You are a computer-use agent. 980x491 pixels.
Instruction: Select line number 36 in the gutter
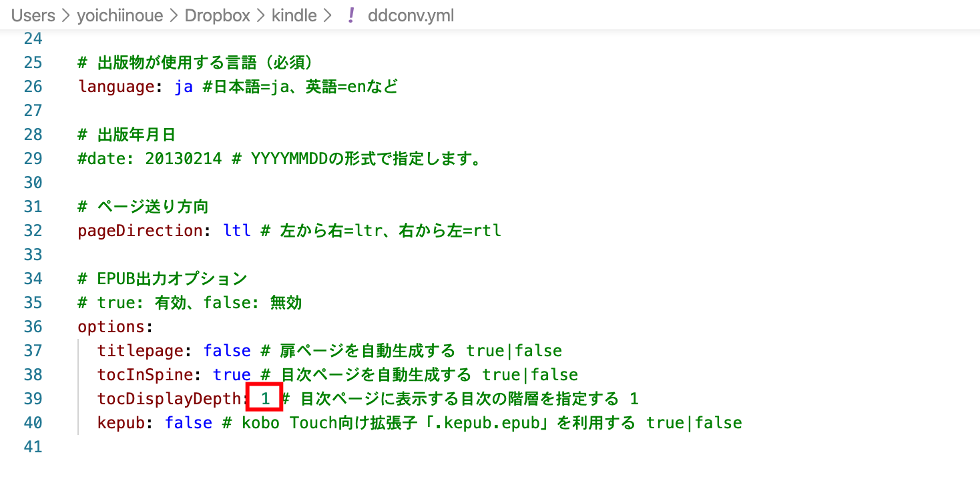(33, 326)
